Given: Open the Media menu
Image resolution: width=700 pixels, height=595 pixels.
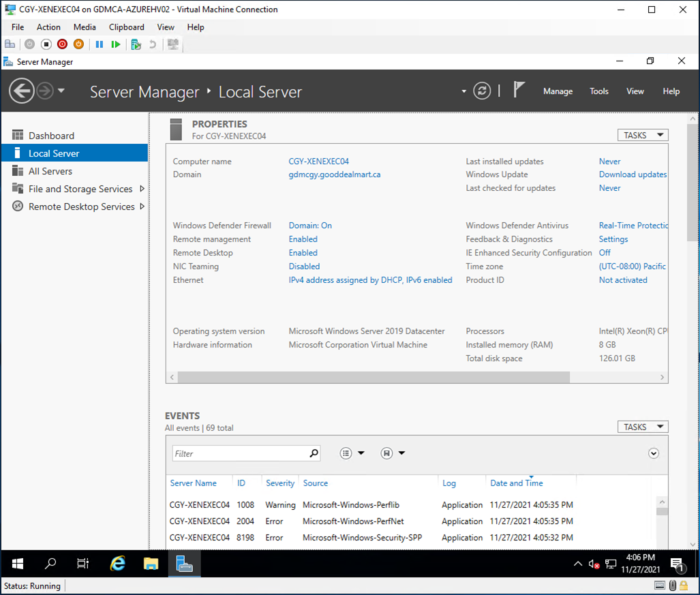Looking at the screenshot, I should [x=85, y=27].
